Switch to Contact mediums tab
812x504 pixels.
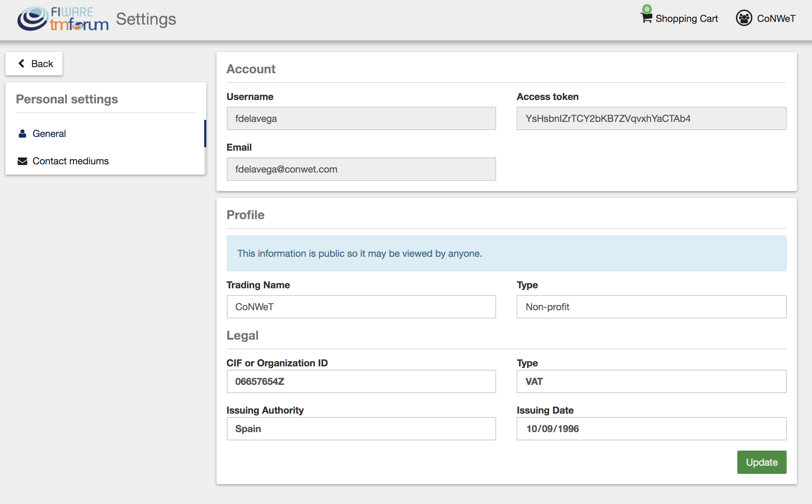pyautogui.click(x=105, y=161)
